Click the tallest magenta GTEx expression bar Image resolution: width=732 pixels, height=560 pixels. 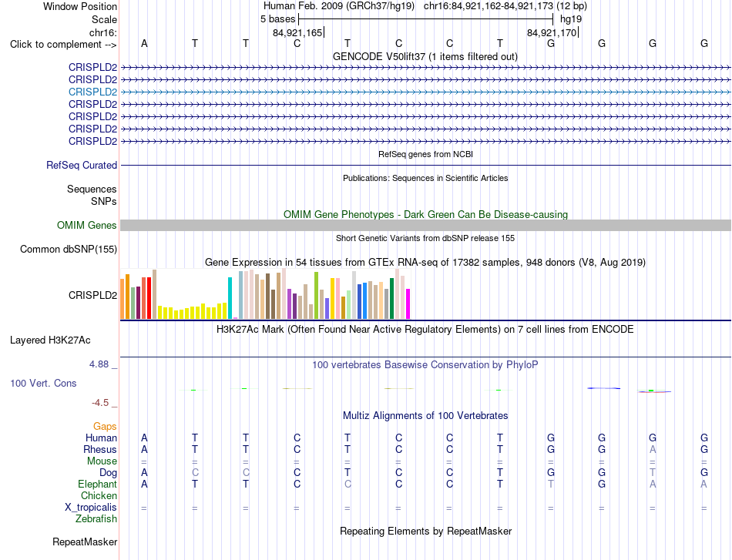click(x=408, y=303)
